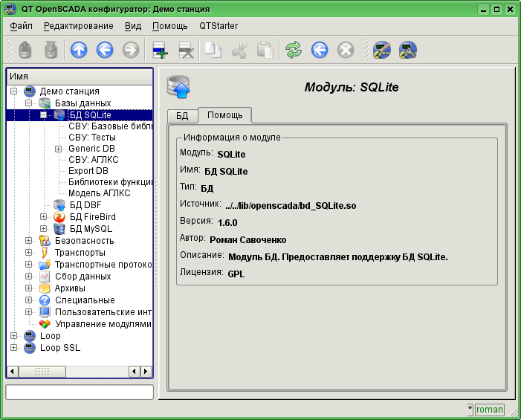Click the license value GPL

coord(236,274)
